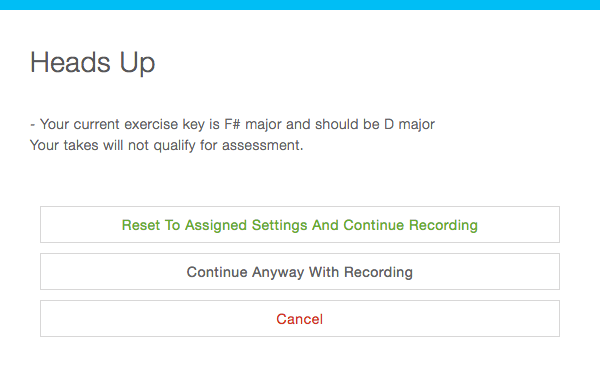Dismiss the warning with red Cancel
Viewport: 600px width, 367px height.
300,318
